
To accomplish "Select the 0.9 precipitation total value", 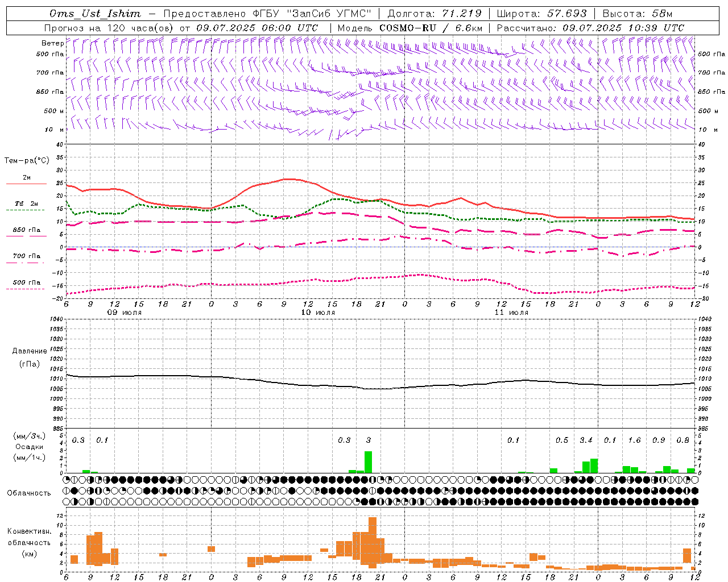I will [659, 440].
